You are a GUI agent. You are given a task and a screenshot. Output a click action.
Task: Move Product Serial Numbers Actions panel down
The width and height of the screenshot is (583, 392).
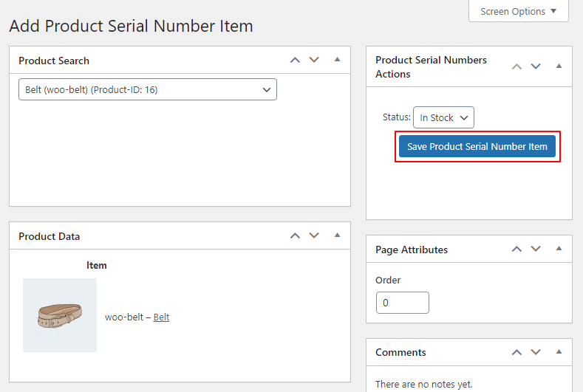(536, 67)
